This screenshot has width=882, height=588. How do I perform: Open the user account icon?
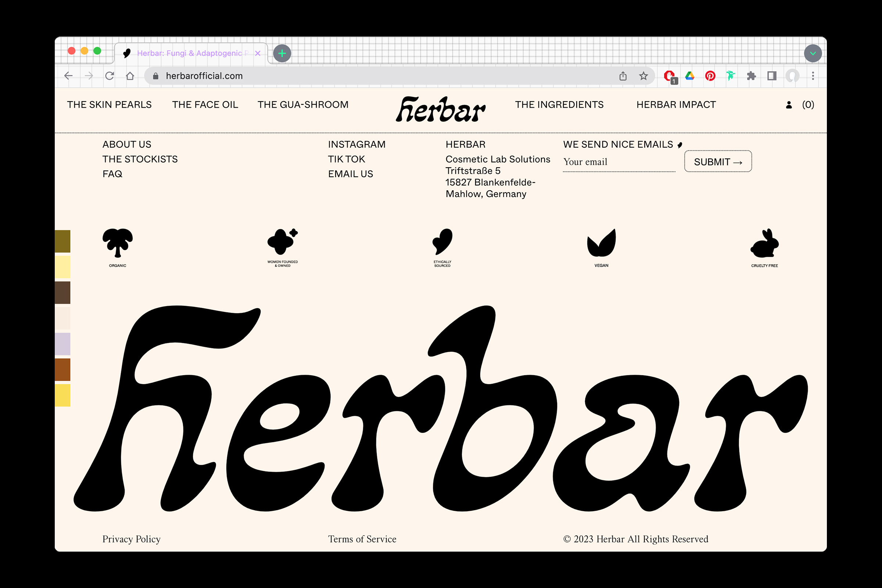789,105
